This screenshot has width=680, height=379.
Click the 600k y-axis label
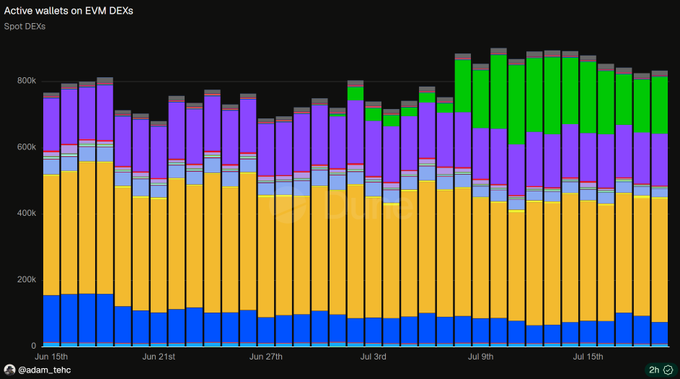tap(26, 147)
